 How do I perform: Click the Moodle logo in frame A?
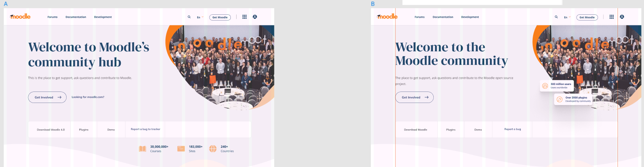20,16
